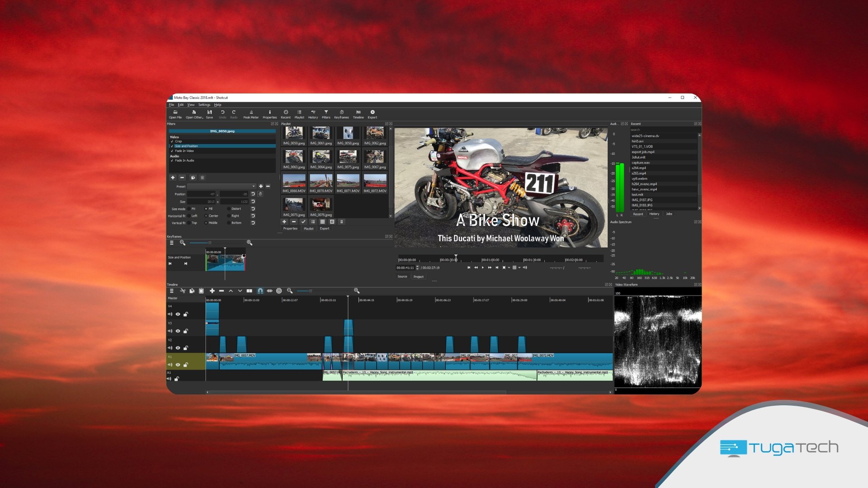The height and width of the screenshot is (488, 868).
Task: Toggle keyframes stopwatch for Position
Action: tap(260, 194)
